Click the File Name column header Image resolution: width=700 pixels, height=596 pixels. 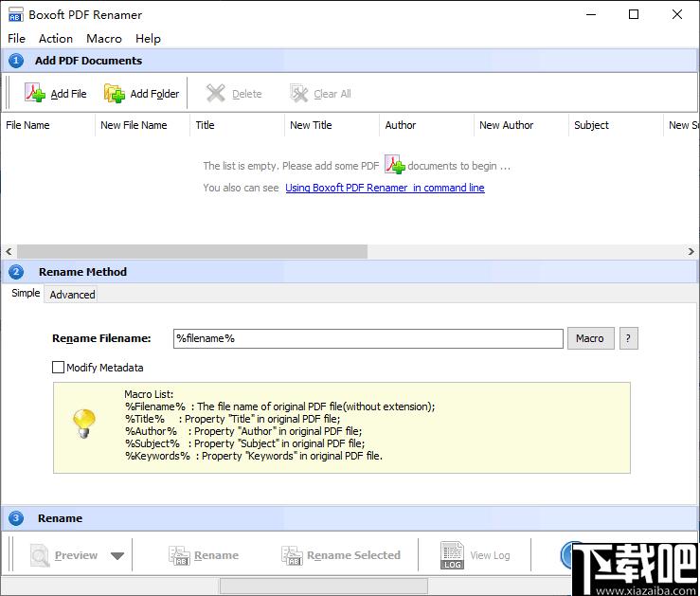[x=47, y=125]
